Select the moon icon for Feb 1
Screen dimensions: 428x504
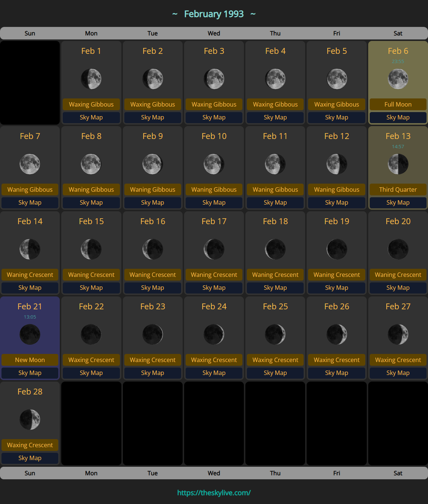91,79
